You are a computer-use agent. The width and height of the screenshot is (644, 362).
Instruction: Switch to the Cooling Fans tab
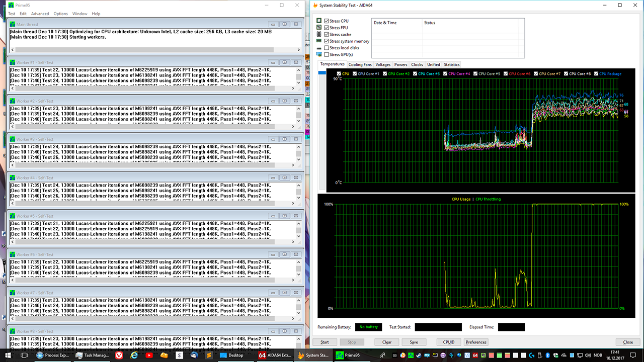click(360, 65)
